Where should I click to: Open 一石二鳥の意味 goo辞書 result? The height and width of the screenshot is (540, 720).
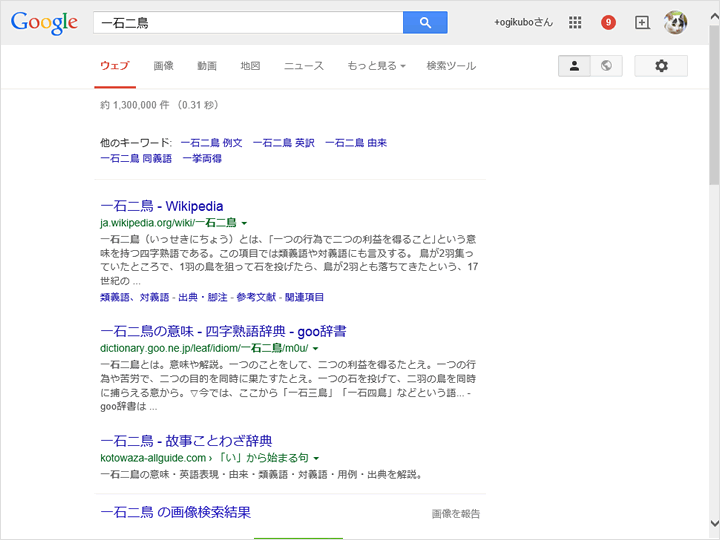point(223,332)
